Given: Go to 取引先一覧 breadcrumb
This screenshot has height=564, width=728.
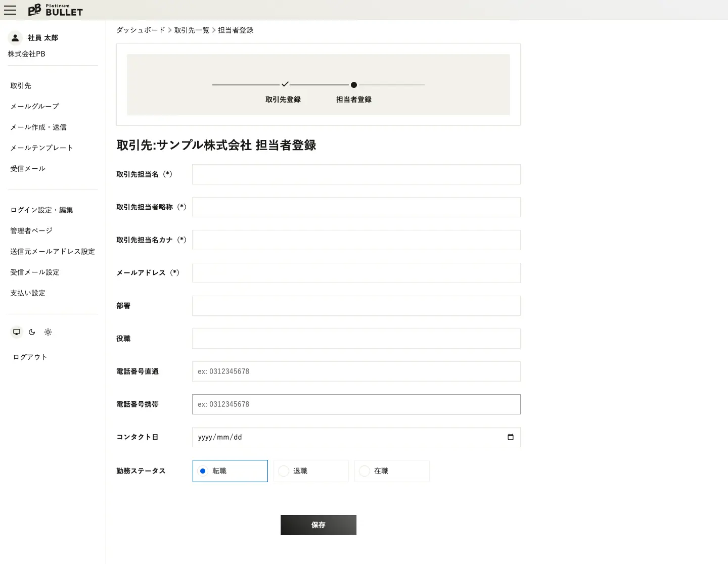Looking at the screenshot, I should tap(191, 30).
